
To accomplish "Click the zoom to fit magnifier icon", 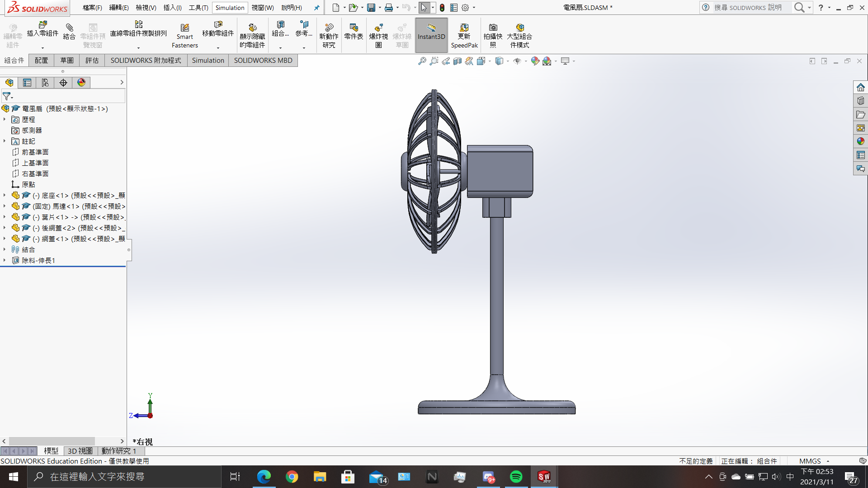I will [422, 61].
